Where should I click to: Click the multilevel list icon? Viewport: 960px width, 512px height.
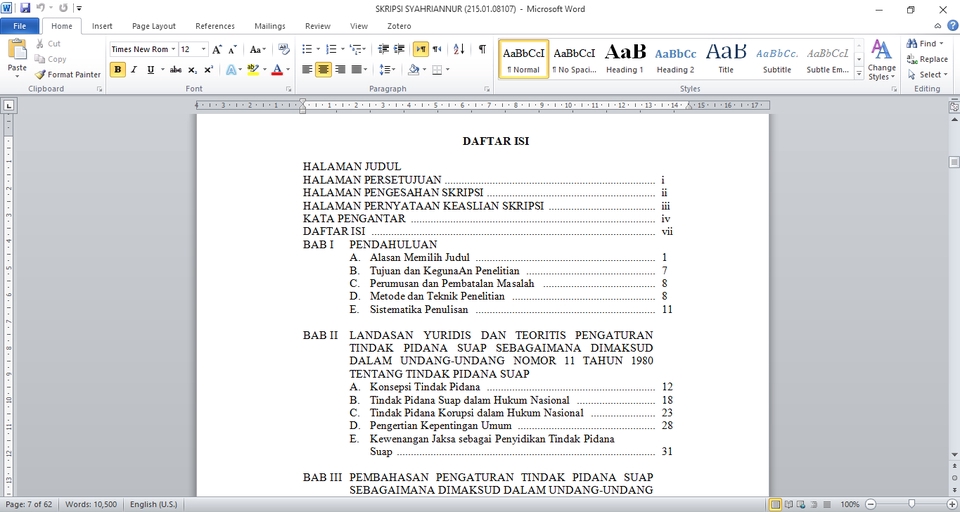355,49
